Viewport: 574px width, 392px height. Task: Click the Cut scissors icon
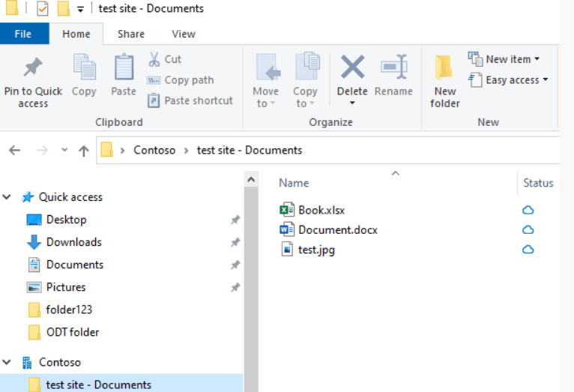[154, 59]
